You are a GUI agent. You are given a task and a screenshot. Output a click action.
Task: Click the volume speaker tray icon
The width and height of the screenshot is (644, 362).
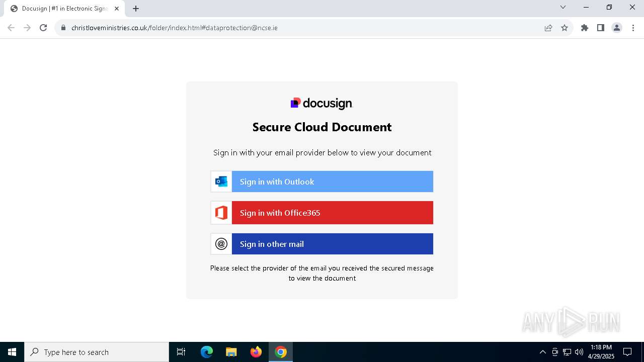point(579,352)
